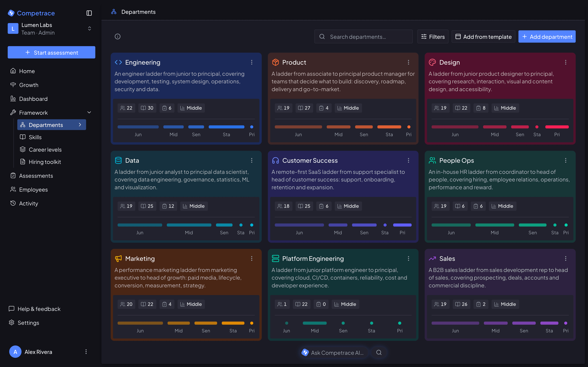Expand Departments submenu arrow
This screenshot has width=588, height=367.
point(80,124)
